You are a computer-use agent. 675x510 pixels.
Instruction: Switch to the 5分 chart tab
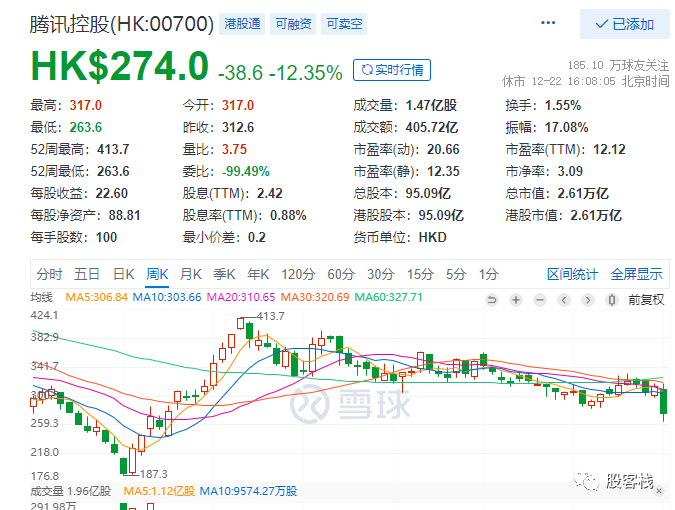tap(456, 274)
